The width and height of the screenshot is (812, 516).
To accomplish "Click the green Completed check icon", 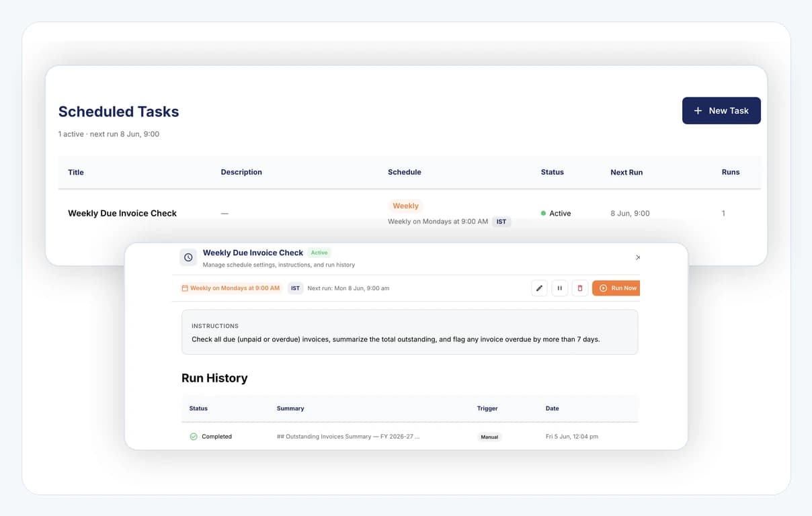I will click(194, 437).
